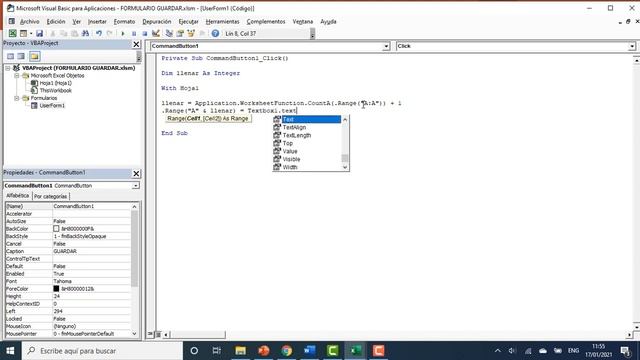Open Word from the taskbar

click(309, 351)
